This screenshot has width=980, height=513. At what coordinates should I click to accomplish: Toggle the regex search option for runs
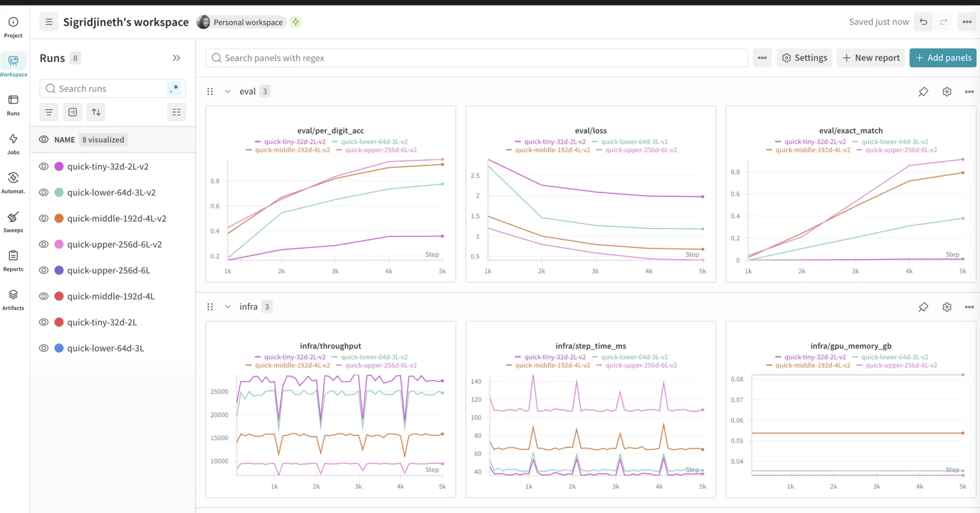(x=175, y=88)
